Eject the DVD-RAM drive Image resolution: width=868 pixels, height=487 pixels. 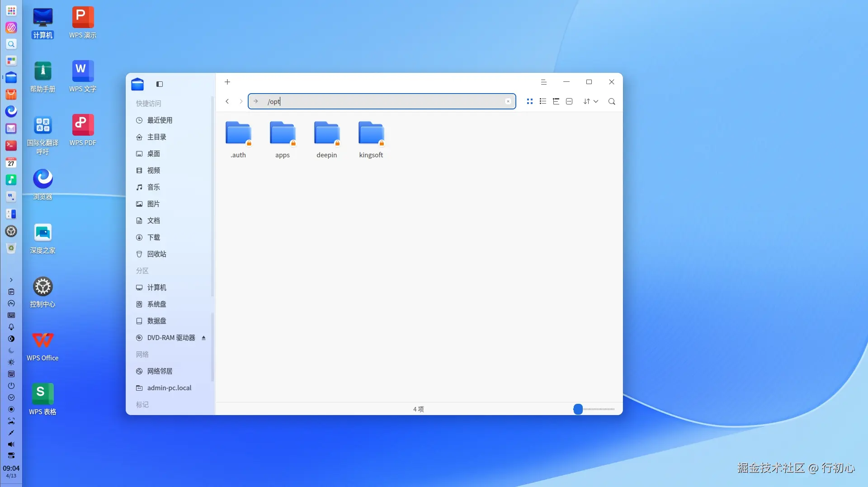(x=203, y=338)
